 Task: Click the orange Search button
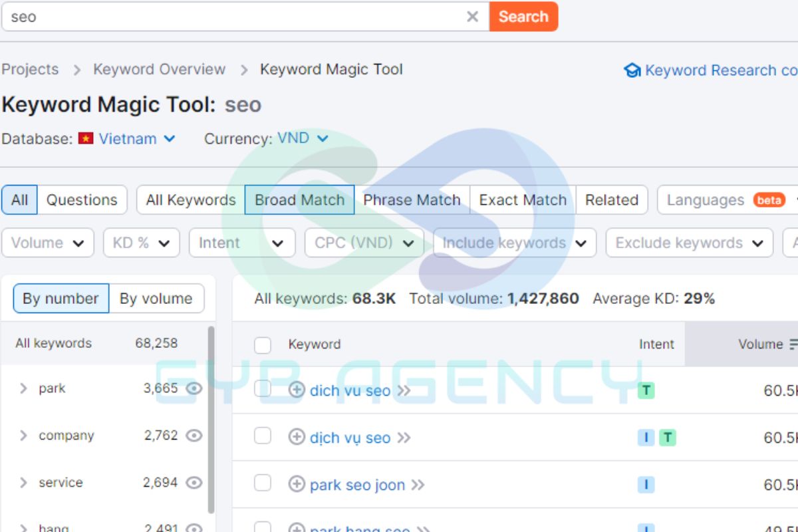coord(523,17)
